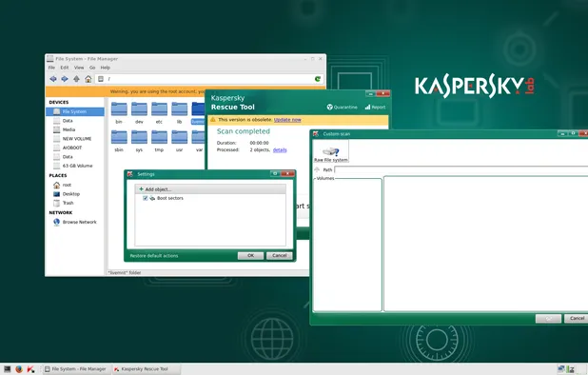Image resolution: width=588 pixels, height=375 pixels.
Task: Open Browse Network
Action: coord(75,222)
